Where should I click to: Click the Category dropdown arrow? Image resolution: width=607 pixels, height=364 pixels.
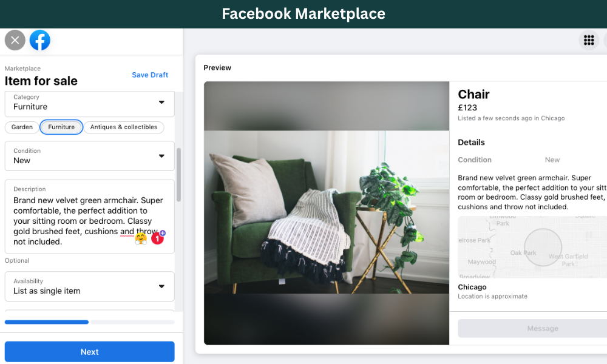click(161, 102)
